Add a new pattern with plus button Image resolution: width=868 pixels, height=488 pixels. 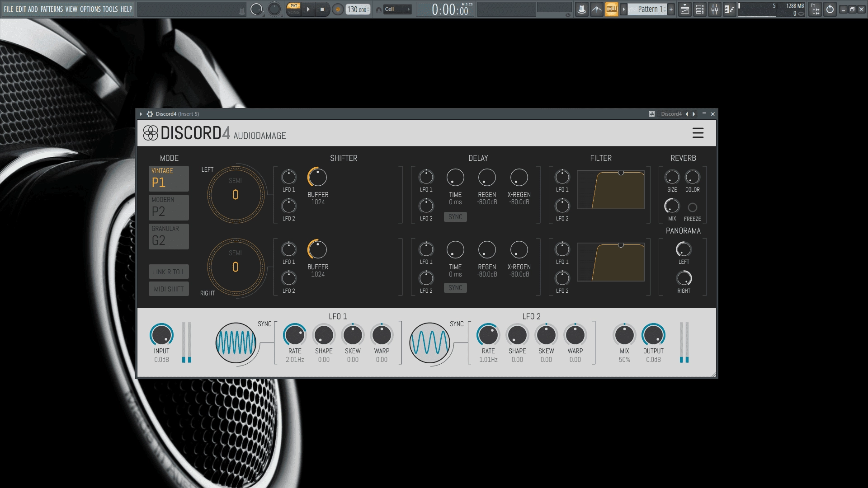[671, 9]
